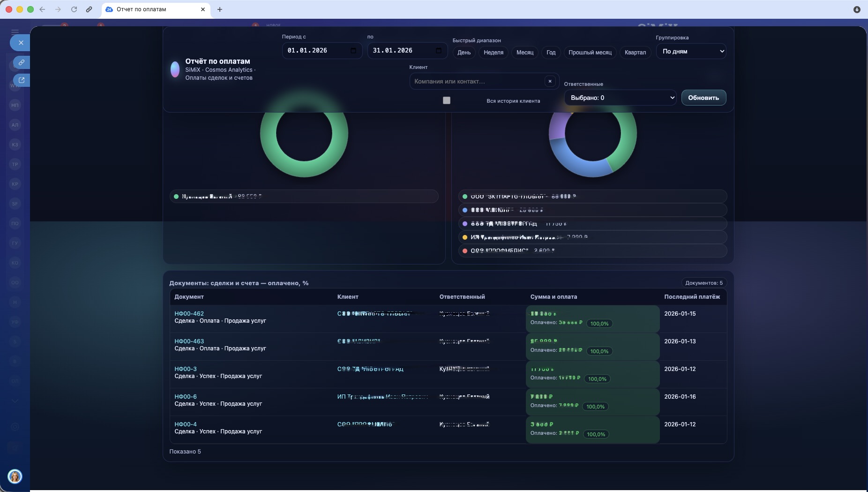Open calendar picker for end date
Viewport: 868px width, 492px height.
coord(439,51)
